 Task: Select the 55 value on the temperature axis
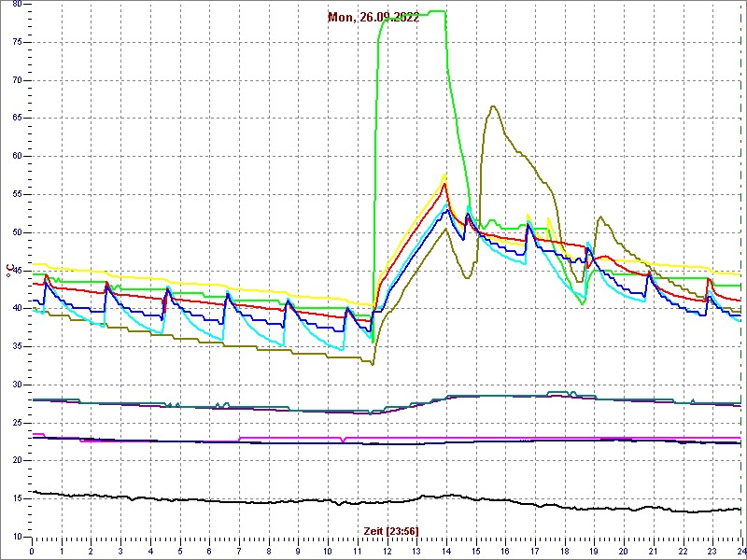16,194
